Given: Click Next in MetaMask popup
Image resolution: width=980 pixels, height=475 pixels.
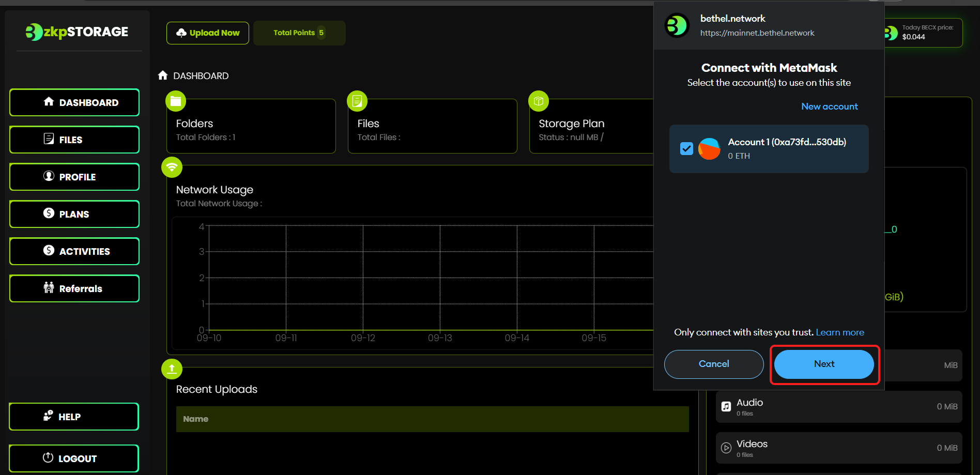Looking at the screenshot, I should [824, 364].
